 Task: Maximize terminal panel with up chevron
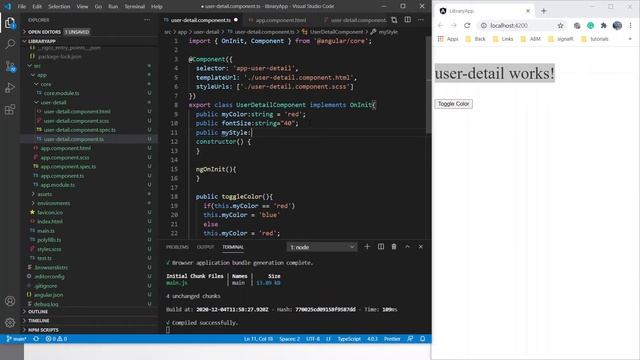[x=407, y=247]
